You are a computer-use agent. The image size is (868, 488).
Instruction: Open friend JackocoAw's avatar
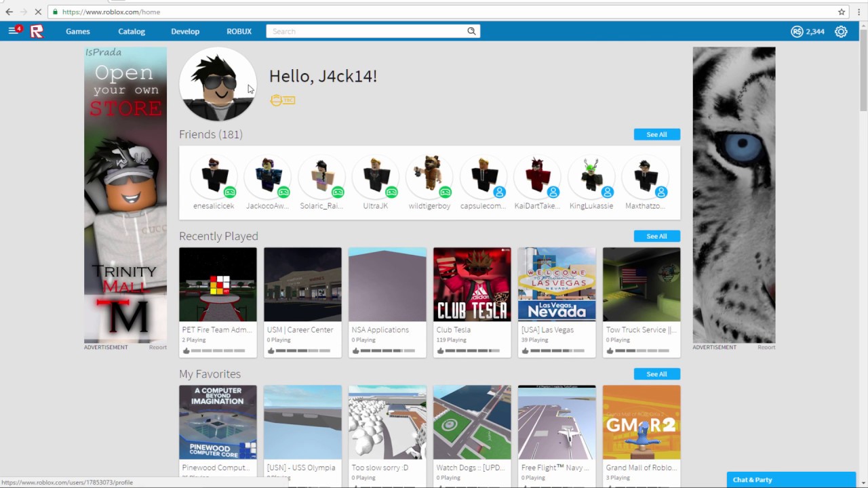(267, 176)
